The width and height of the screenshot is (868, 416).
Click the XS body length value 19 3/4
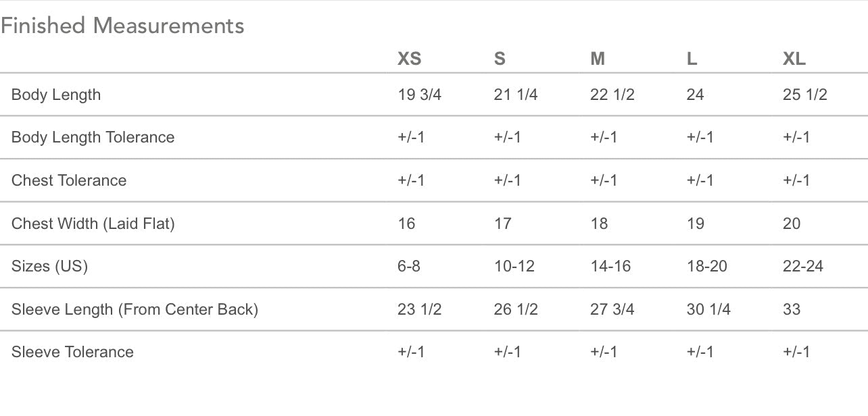coord(419,95)
